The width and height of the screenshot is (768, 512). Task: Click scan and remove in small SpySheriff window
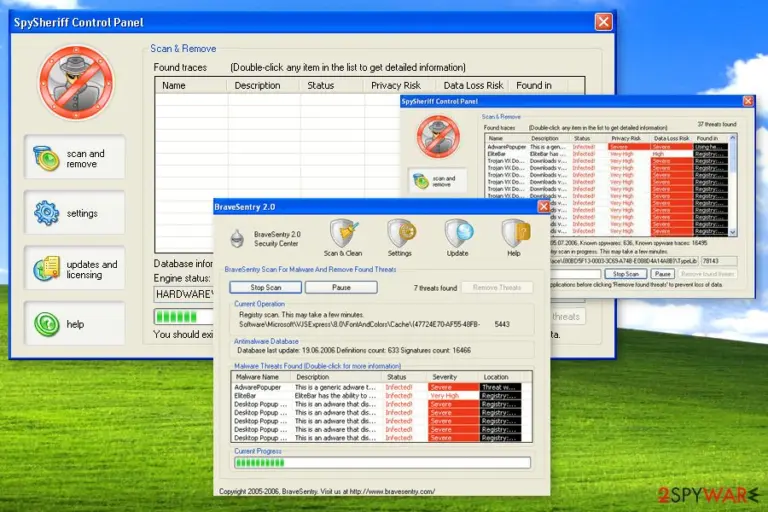(437, 181)
